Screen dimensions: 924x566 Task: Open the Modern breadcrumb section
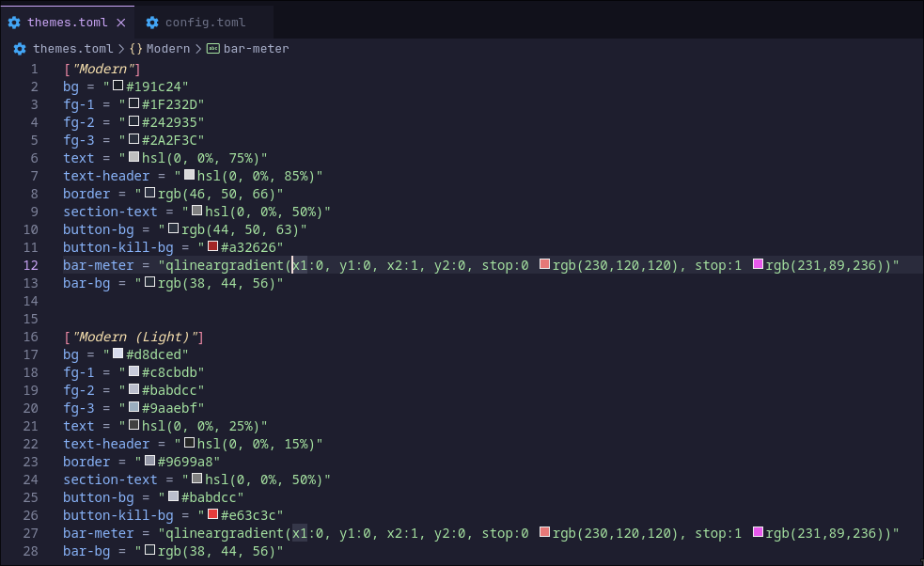pos(167,48)
